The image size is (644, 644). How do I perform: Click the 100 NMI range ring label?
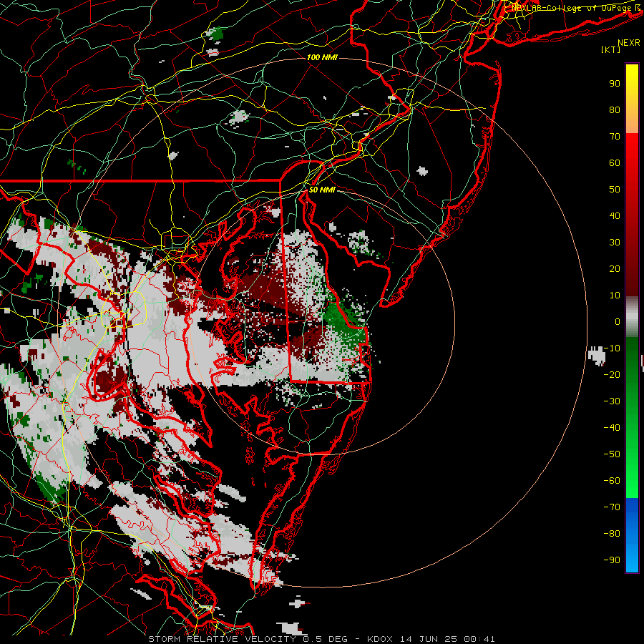322,57
